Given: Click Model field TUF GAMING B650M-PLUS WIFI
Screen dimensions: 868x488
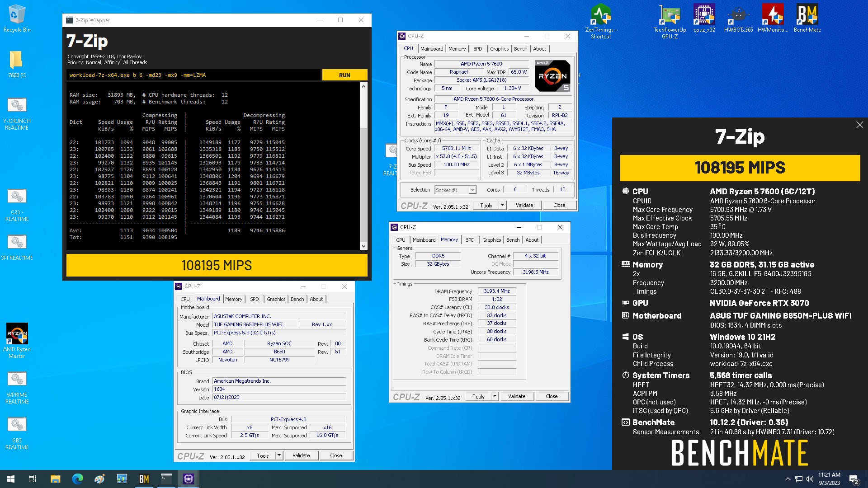Looking at the screenshot, I should click(255, 324).
